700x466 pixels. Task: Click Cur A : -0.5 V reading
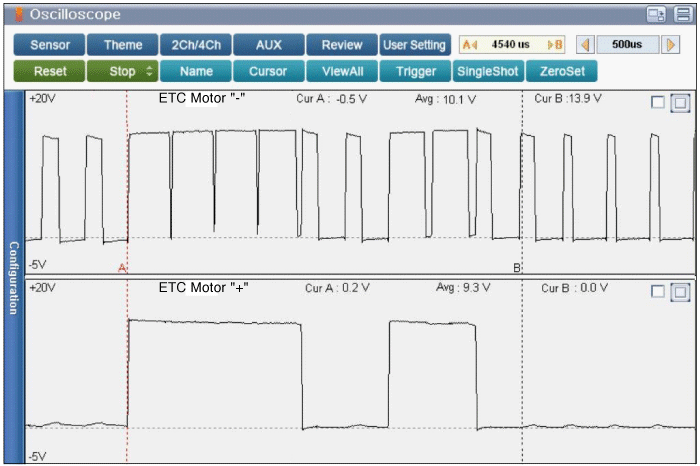[x=332, y=99]
